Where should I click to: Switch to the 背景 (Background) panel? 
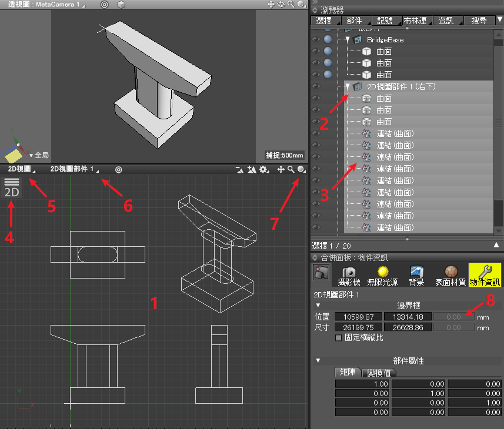tap(417, 275)
